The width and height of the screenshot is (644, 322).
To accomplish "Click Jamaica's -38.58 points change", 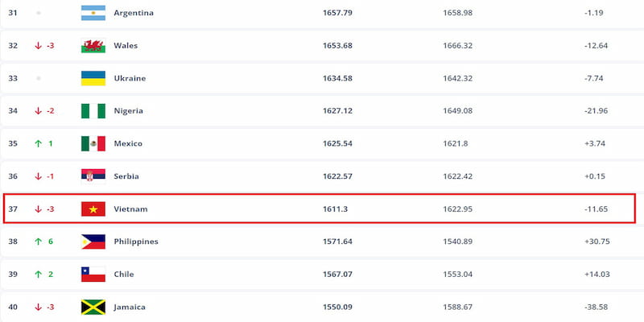I will point(596,308).
